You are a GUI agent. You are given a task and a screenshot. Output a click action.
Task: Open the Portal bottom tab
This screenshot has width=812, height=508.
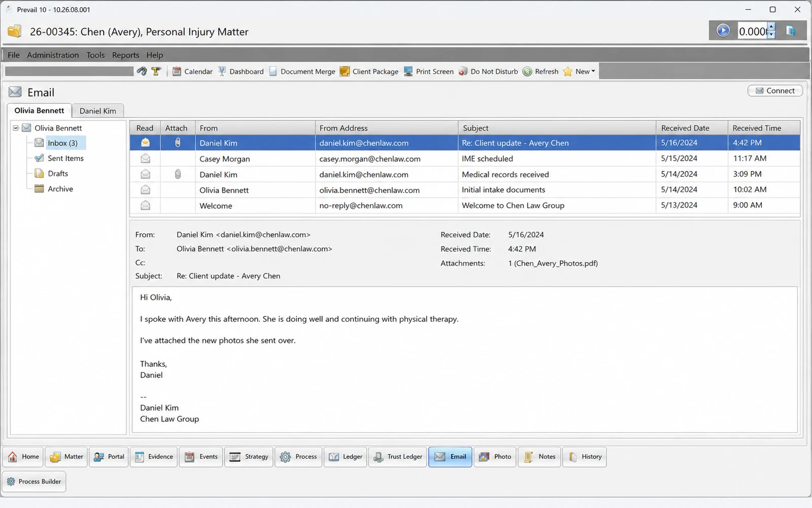(109, 457)
